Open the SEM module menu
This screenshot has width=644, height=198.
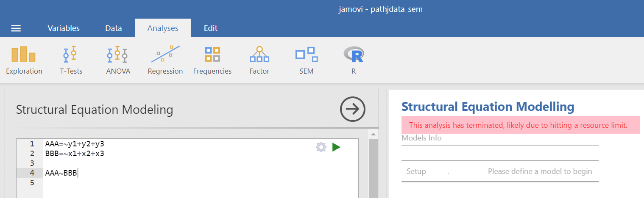click(x=306, y=60)
